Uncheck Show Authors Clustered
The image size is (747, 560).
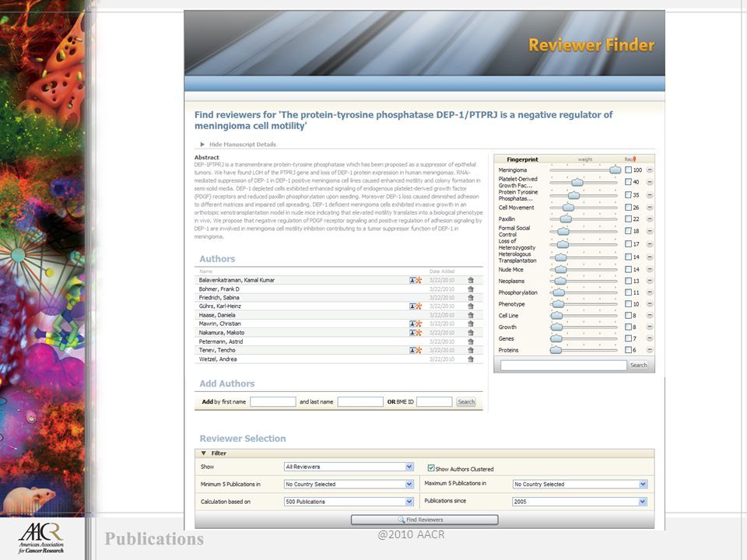pos(431,468)
